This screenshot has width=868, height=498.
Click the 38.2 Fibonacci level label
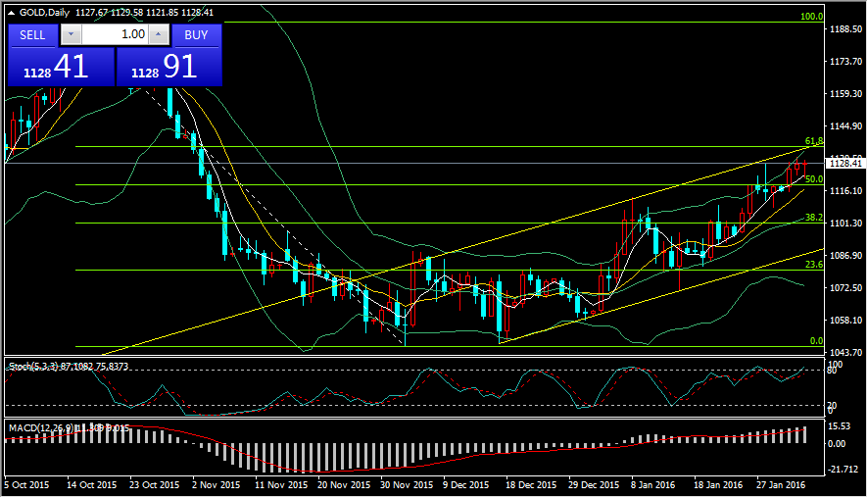(812, 218)
